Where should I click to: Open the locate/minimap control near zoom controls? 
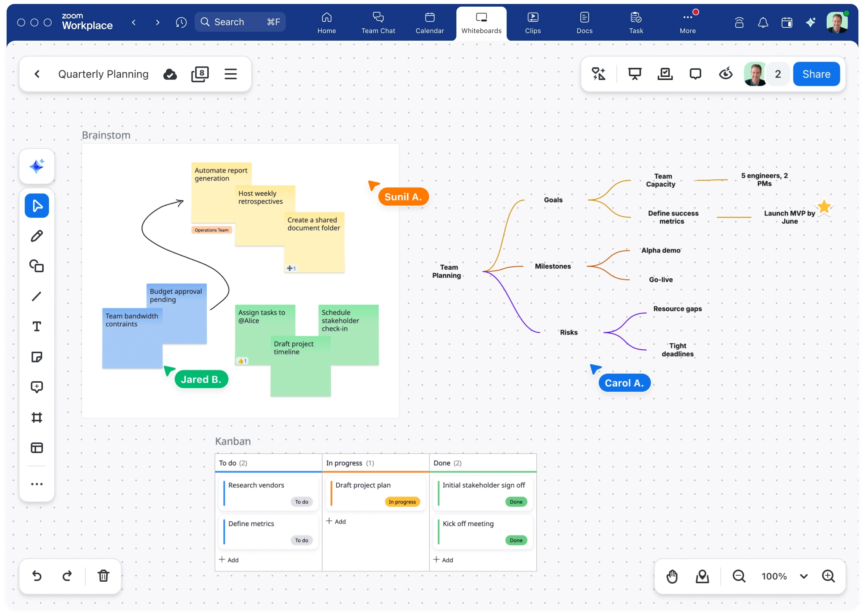coord(702,576)
